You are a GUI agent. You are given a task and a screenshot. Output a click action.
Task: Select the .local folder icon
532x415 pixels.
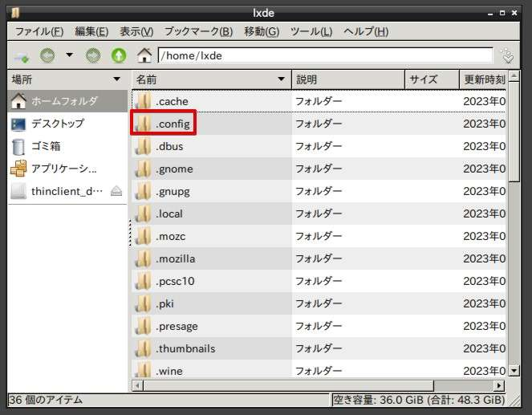pos(143,214)
